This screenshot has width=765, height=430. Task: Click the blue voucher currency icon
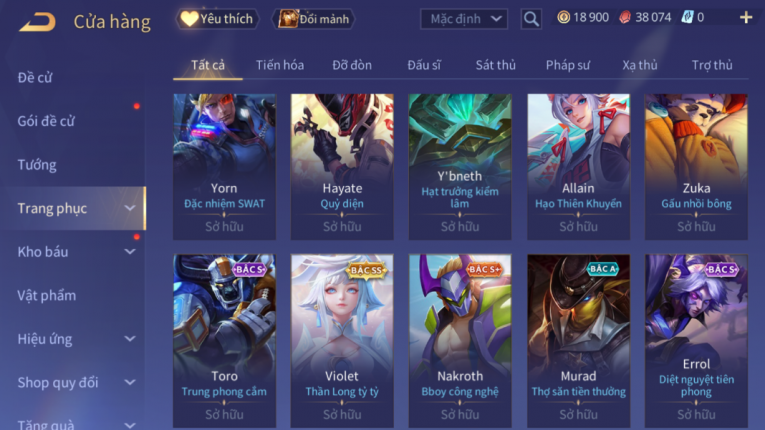coord(687,18)
